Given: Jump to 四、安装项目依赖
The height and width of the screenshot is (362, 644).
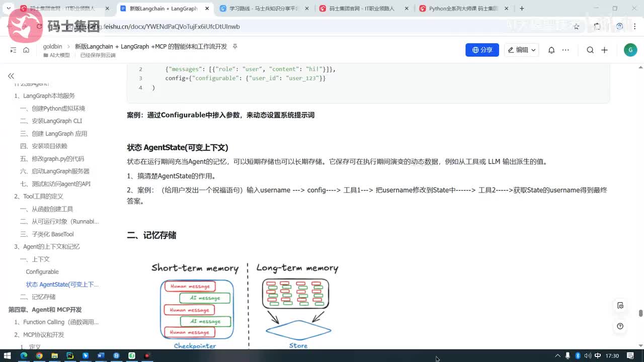Looking at the screenshot, I should tap(43, 146).
